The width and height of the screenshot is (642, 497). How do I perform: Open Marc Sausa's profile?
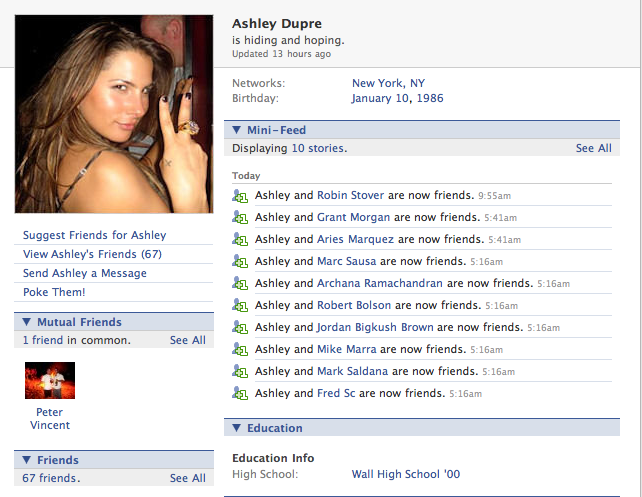[x=347, y=261]
